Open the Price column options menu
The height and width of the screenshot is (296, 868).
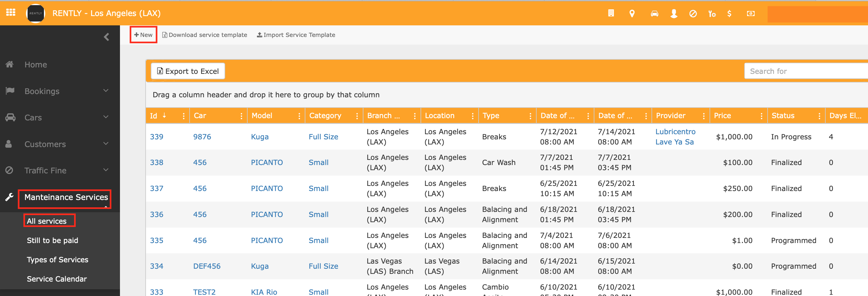click(x=762, y=116)
